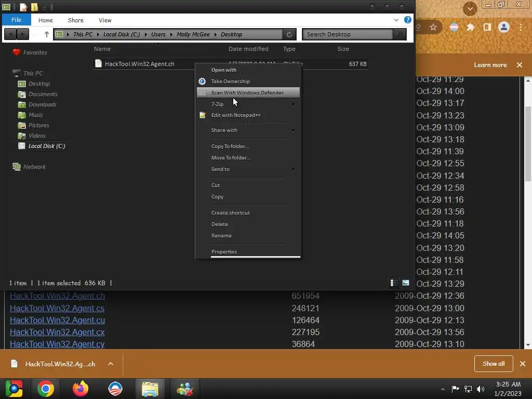This screenshot has height=399, width=532.
Task: Open Chrome extensions puzzle icon
Action: [470, 27]
